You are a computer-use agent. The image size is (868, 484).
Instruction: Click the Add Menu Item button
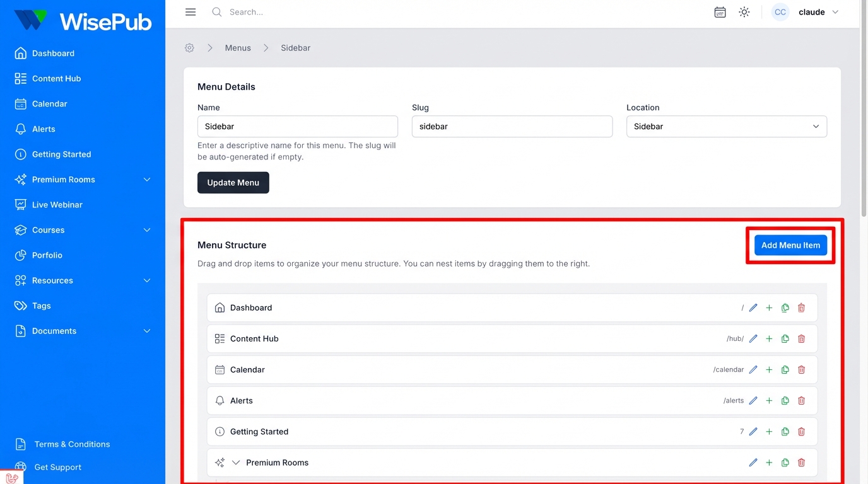[790, 245]
